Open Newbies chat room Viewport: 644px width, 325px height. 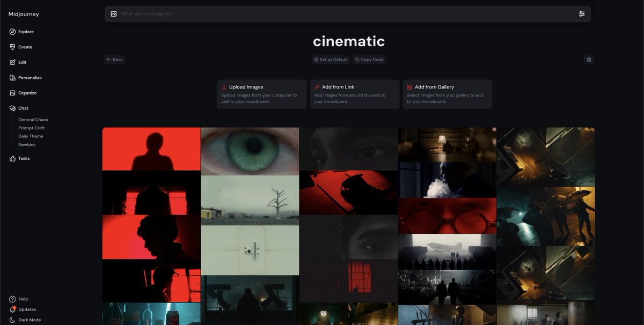click(27, 145)
